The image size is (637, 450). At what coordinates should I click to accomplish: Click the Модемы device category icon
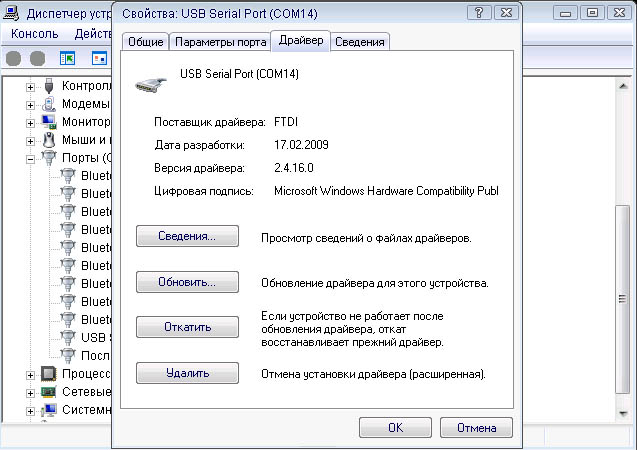click(50, 104)
